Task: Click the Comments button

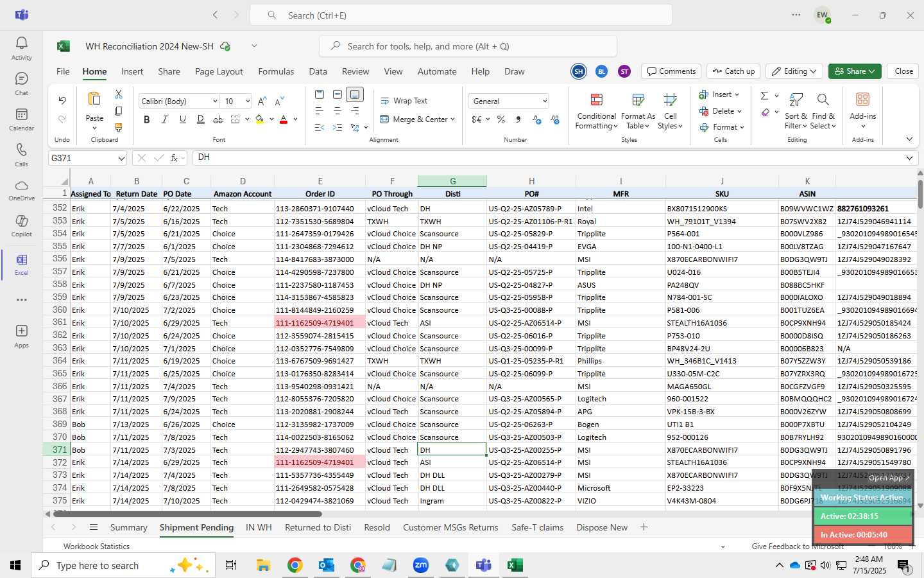Action: point(671,71)
